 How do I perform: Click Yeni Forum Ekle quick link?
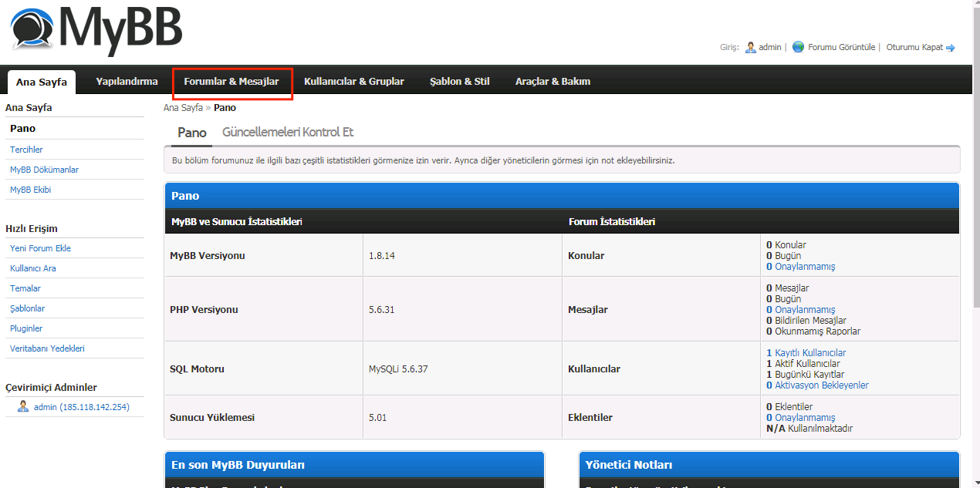click(40, 248)
